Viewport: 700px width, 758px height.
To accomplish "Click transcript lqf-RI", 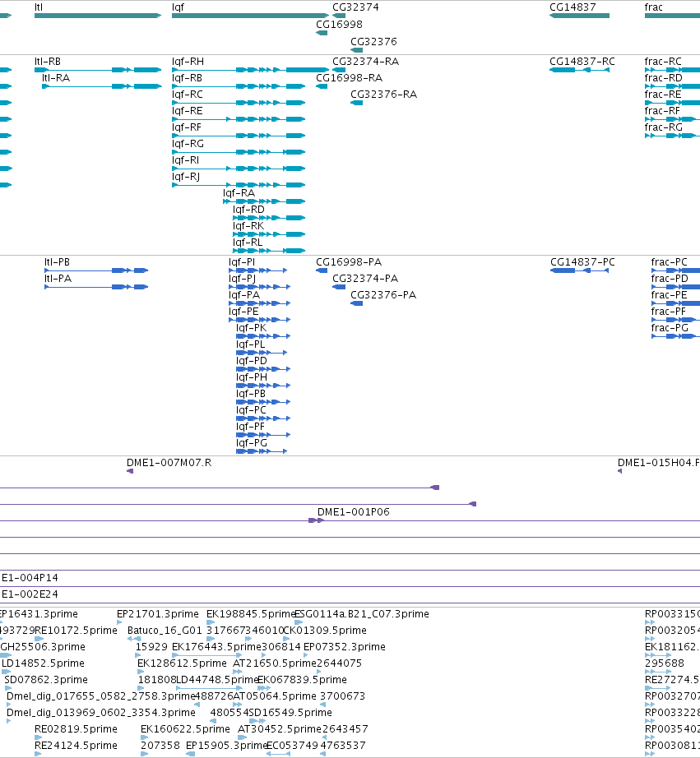I will click(x=185, y=160).
